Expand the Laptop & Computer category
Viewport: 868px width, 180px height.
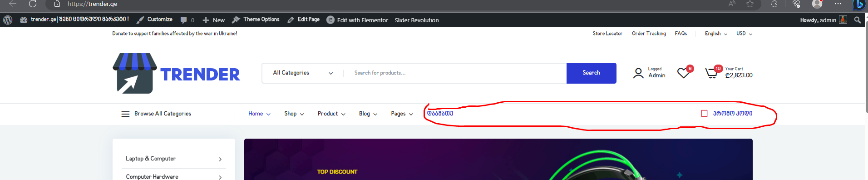[x=174, y=159]
